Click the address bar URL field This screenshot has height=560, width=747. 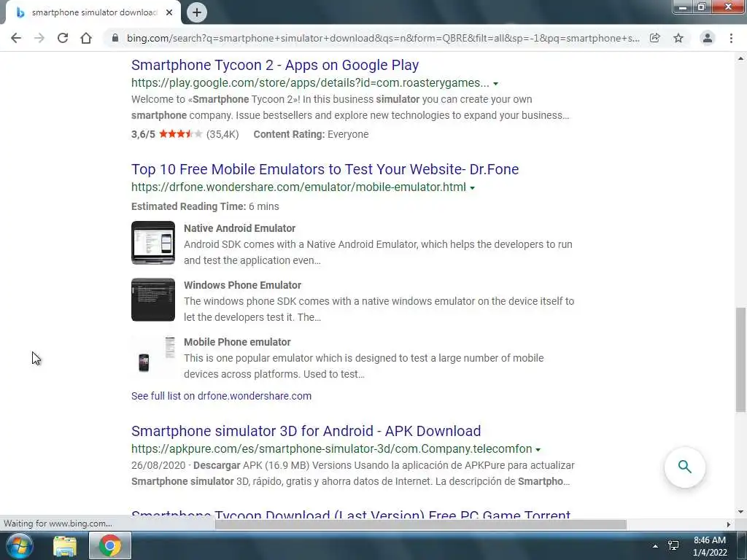(383, 38)
